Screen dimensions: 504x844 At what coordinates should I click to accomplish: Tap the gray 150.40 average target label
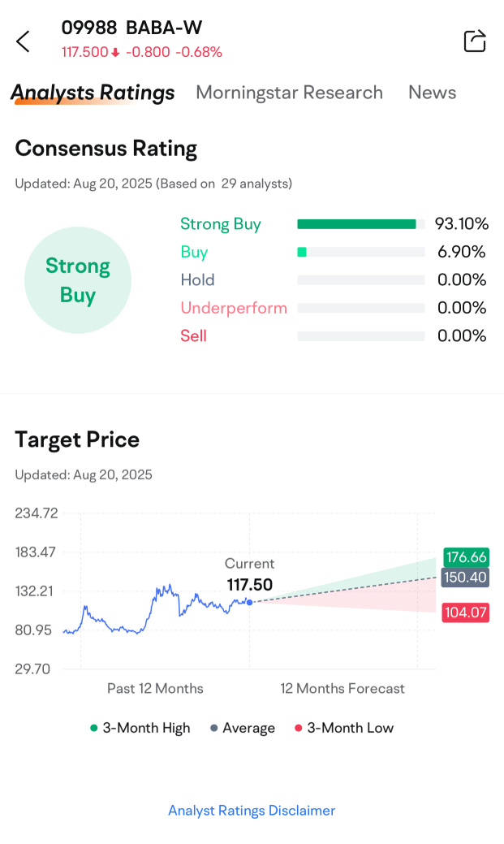[466, 578]
